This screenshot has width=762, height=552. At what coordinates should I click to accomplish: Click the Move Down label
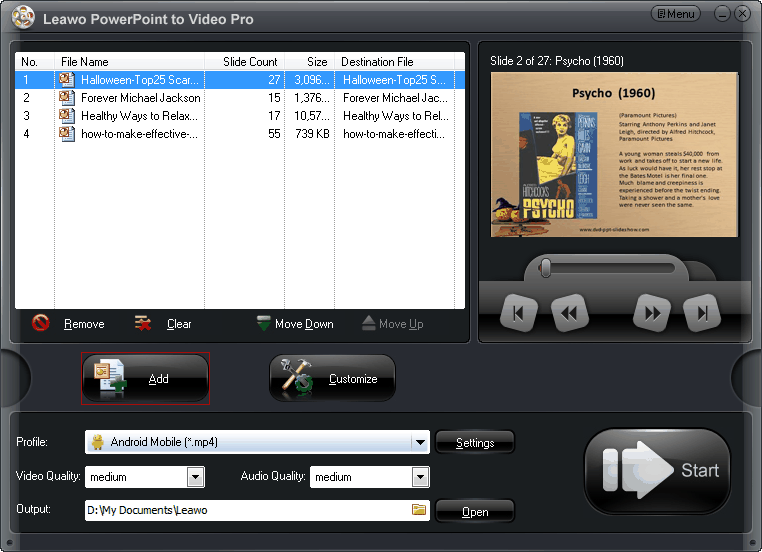(304, 324)
